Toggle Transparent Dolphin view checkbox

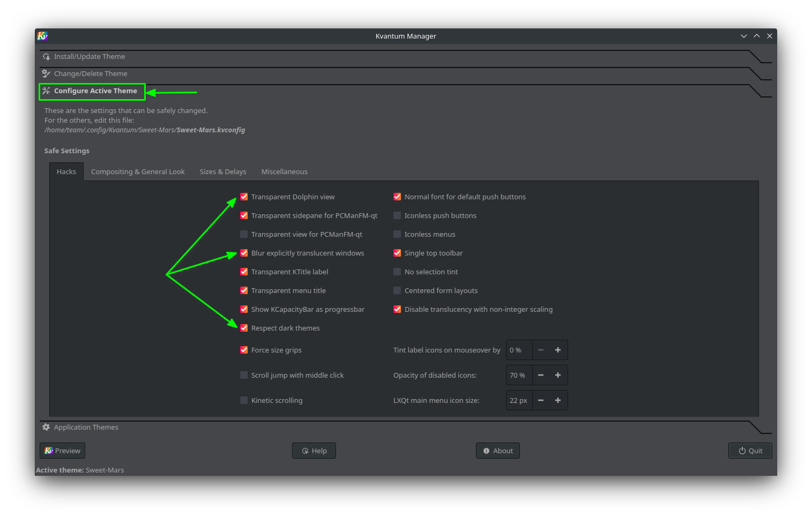tap(244, 197)
